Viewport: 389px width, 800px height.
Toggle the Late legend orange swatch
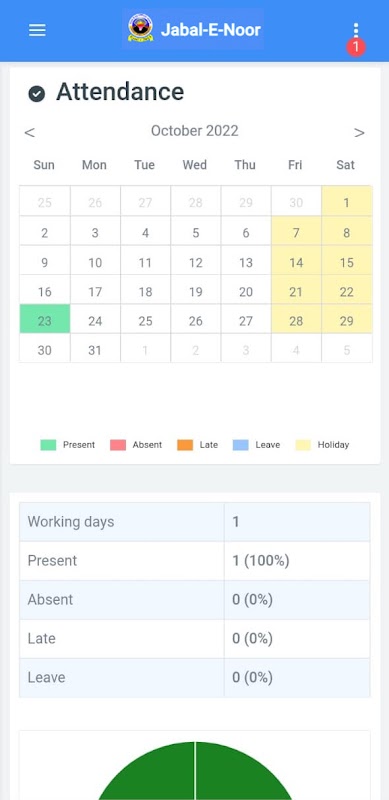(x=185, y=445)
